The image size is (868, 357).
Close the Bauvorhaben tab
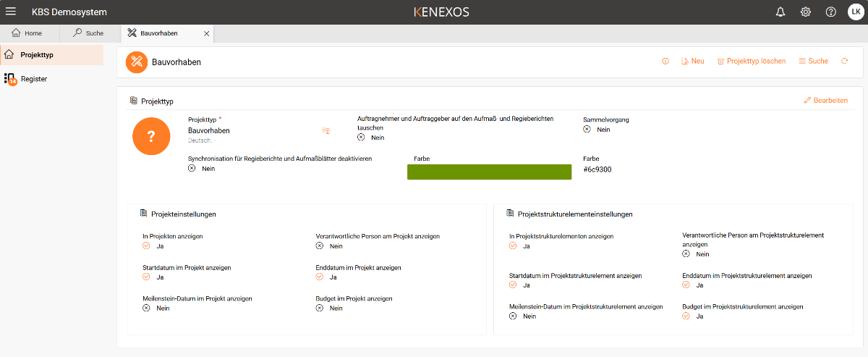(206, 33)
